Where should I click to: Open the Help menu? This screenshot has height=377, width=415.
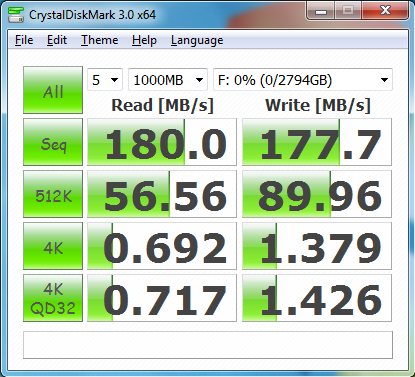point(144,40)
